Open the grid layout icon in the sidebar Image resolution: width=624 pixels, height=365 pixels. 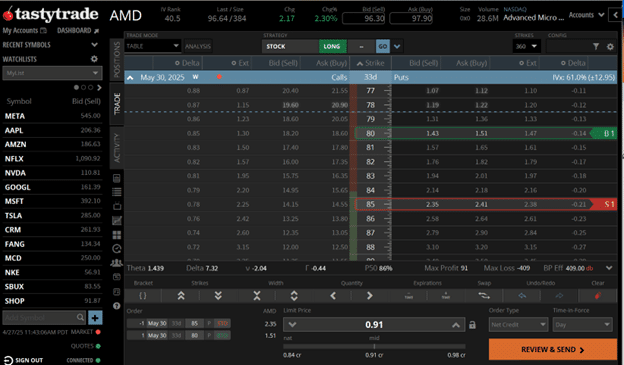[x=117, y=235]
